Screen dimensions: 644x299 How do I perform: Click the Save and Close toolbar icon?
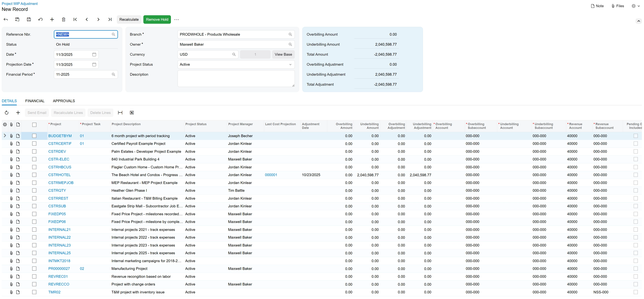click(17, 19)
